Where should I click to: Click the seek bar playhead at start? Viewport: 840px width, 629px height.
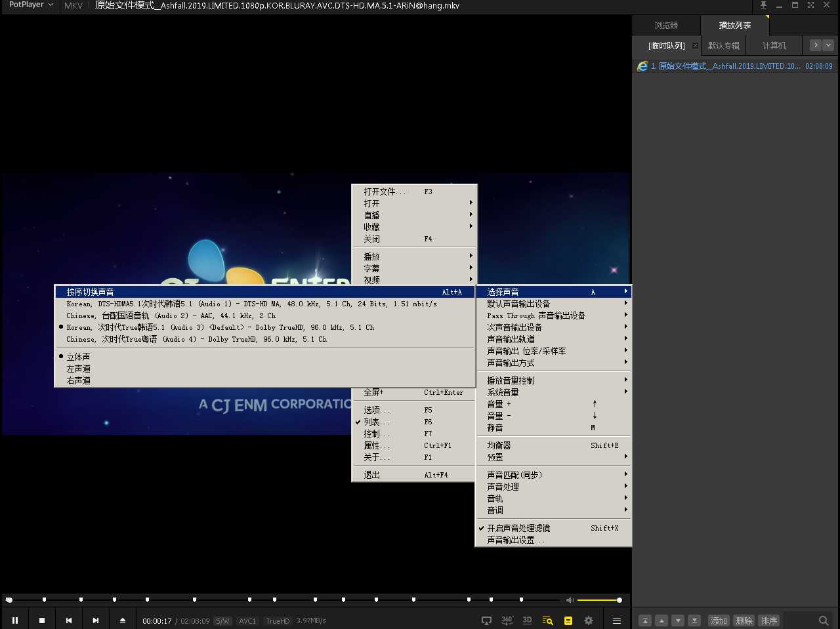9,600
